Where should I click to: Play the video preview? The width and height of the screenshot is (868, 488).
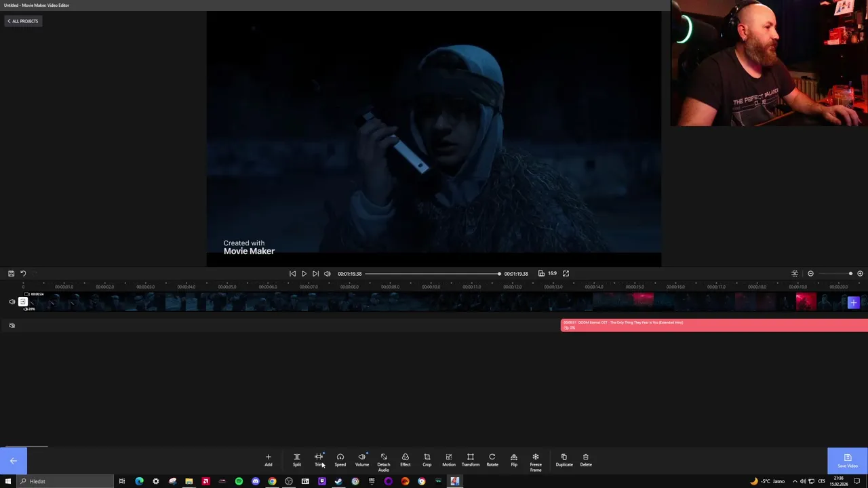click(x=304, y=274)
